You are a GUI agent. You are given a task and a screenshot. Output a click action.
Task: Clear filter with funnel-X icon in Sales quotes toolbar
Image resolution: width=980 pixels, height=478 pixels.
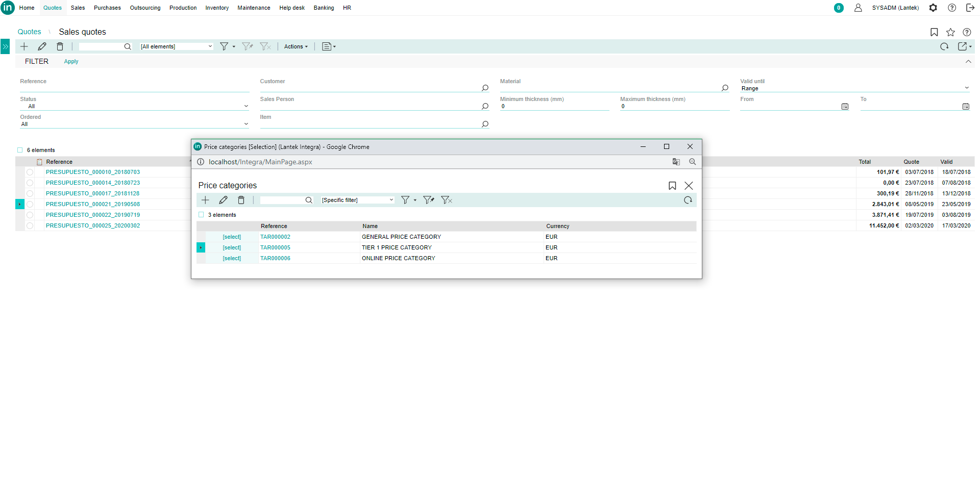[x=265, y=46]
